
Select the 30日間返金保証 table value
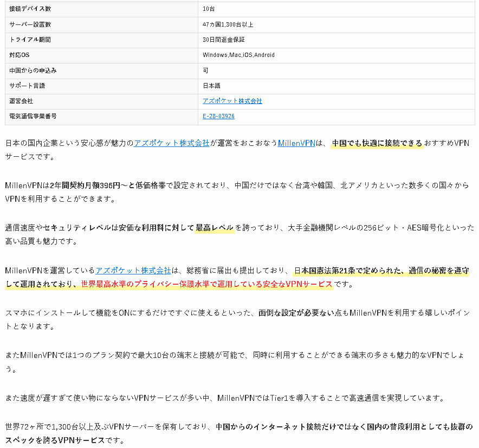point(223,40)
